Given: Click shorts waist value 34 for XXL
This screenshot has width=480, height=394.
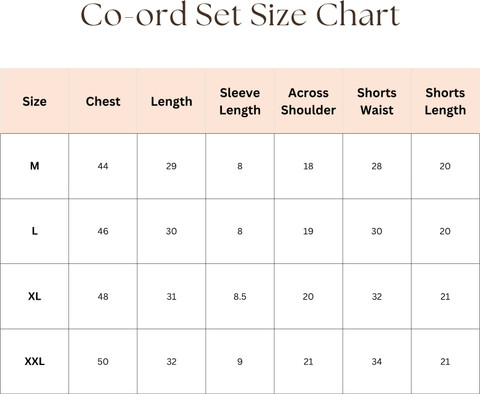Looking at the screenshot, I should 377,362.
